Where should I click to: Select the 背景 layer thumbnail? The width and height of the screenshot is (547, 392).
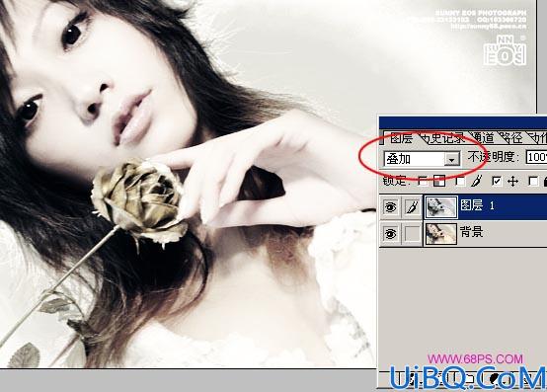tap(441, 234)
